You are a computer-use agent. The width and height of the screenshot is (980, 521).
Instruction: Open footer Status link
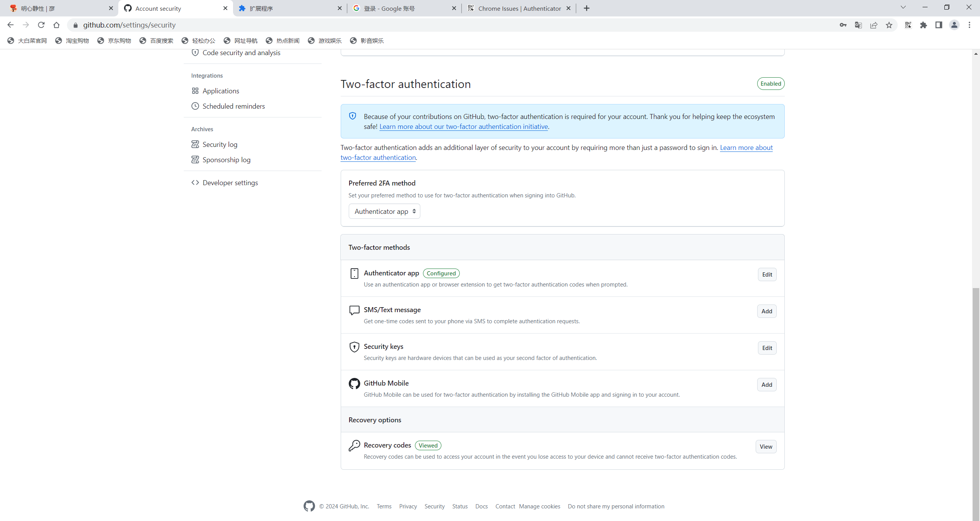point(460,506)
